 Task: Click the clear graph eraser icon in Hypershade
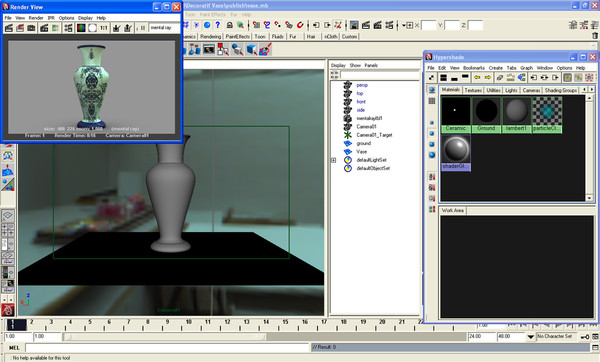click(x=500, y=78)
